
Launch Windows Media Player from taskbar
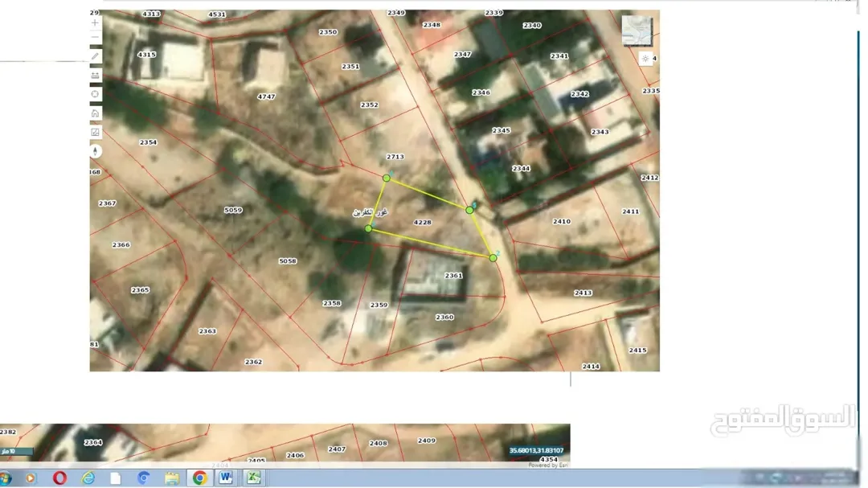pyautogui.click(x=31, y=478)
